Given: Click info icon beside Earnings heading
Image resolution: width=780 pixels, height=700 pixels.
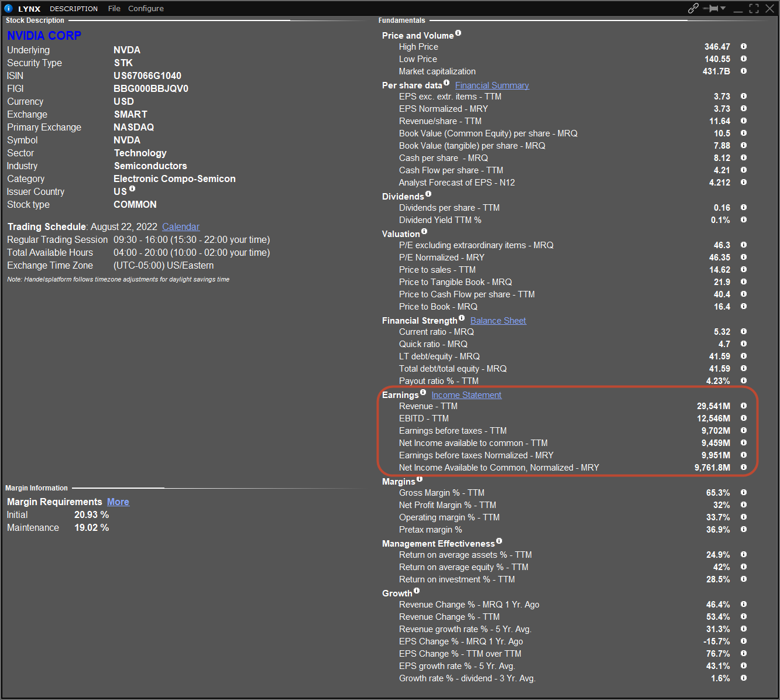Looking at the screenshot, I should click(x=423, y=392).
